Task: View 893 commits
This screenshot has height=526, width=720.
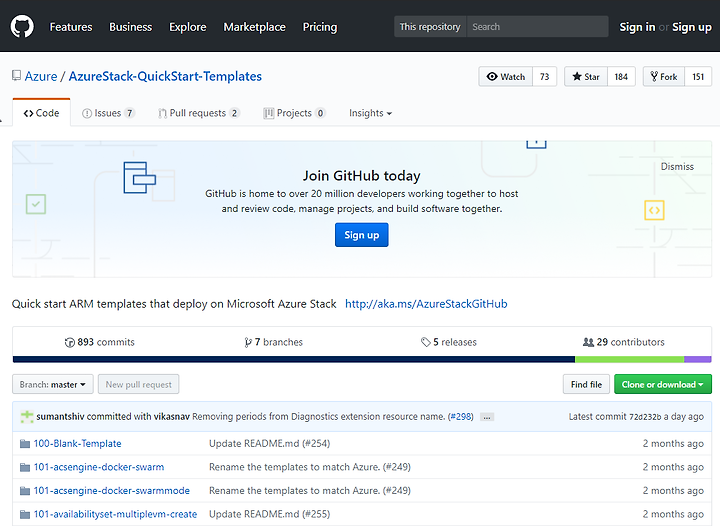Action: [x=100, y=342]
